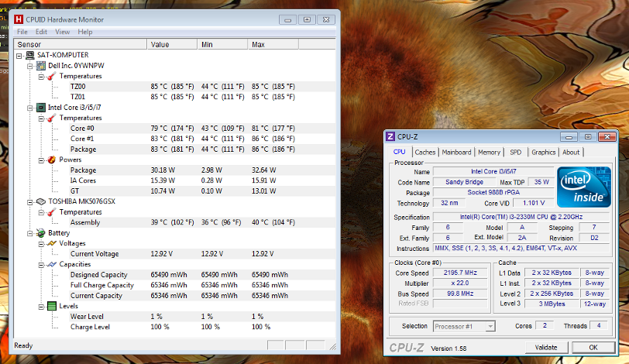Click the Core Speed 2195.7 MHz field
Viewport: 629px width, 364px height.
click(x=460, y=273)
